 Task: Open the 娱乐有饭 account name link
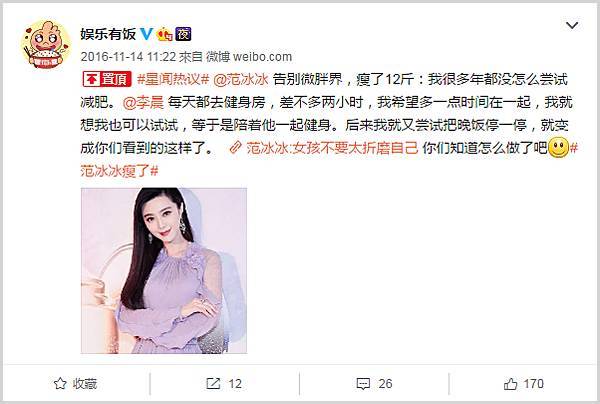108,34
